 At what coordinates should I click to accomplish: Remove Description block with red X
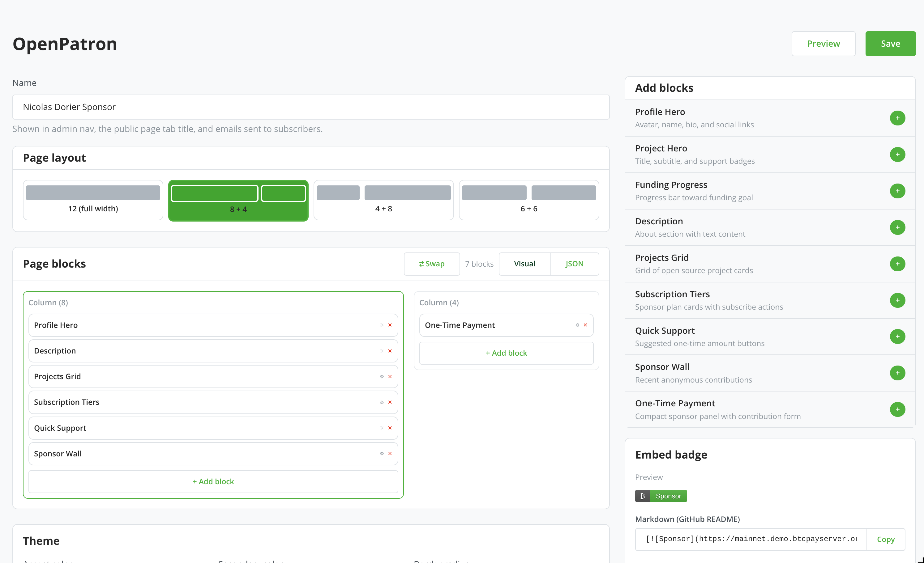[x=390, y=351]
